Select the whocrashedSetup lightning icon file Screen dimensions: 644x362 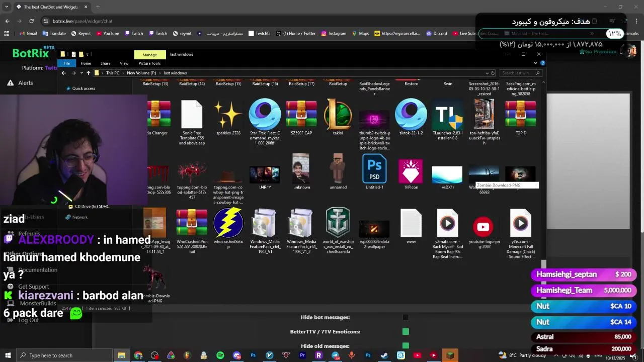tap(228, 229)
